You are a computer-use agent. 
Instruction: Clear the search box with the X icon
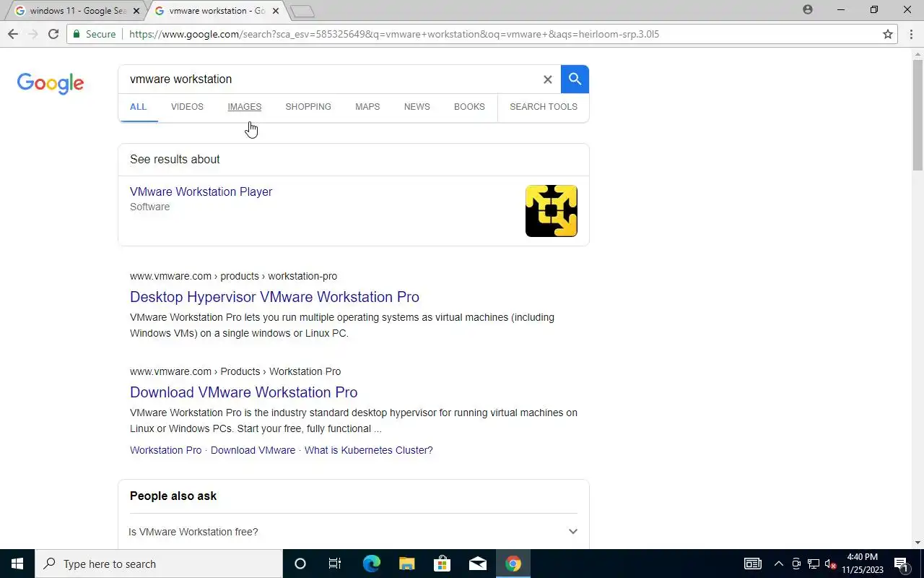click(x=547, y=79)
